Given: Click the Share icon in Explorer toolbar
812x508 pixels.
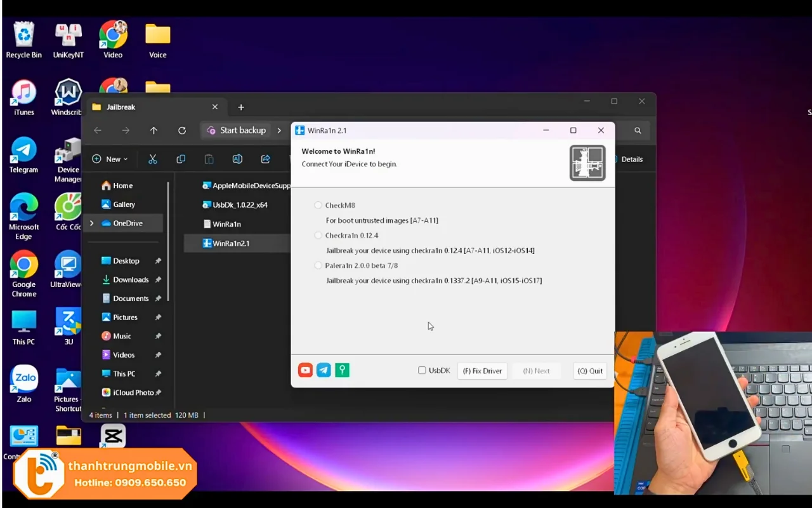Looking at the screenshot, I should pyautogui.click(x=266, y=159).
